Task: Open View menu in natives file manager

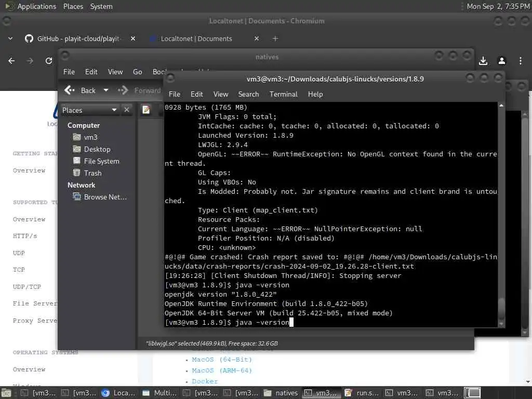Action: pos(115,72)
